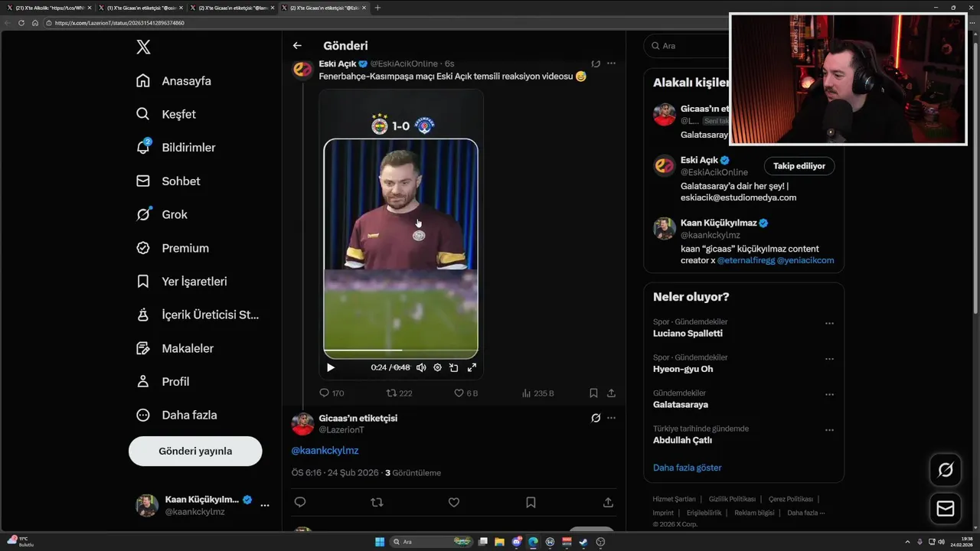
Task: Open options for Abdullah Çatlı trend
Action: pyautogui.click(x=829, y=430)
